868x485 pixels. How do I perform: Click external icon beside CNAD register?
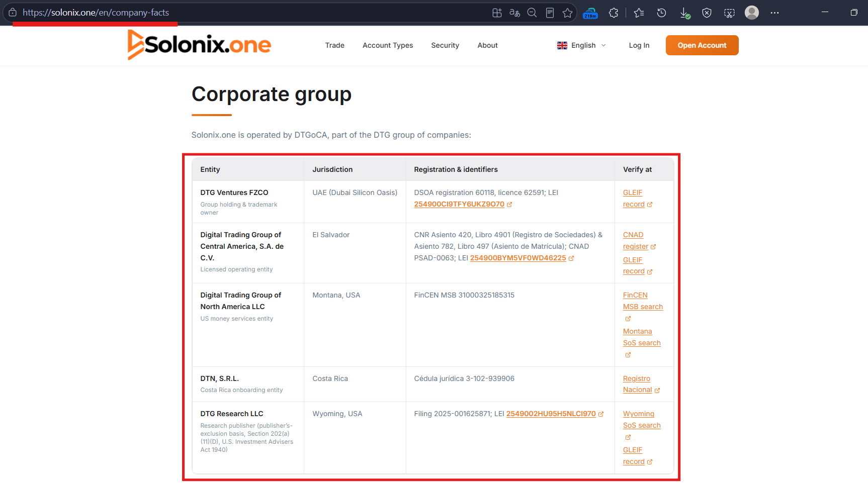coord(653,247)
